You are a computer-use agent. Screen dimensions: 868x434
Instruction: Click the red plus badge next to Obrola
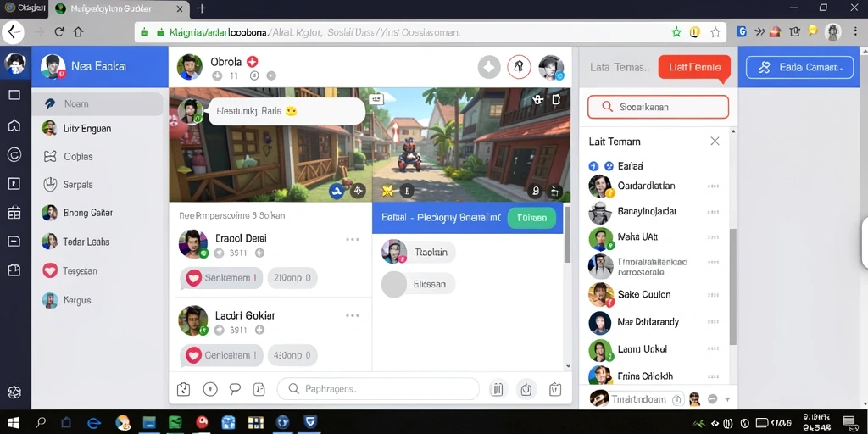point(253,61)
